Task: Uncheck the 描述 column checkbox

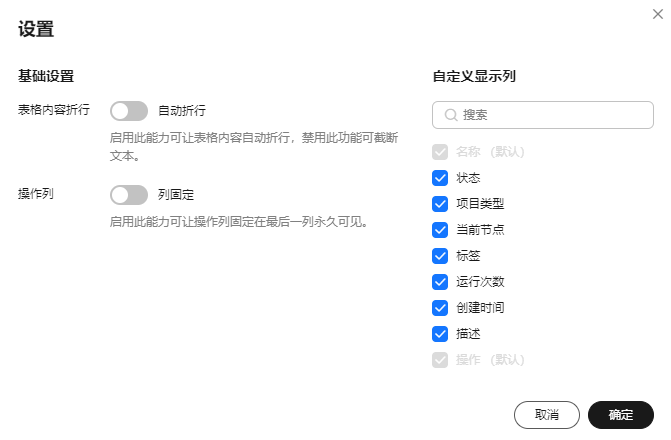Action: coord(440,334)
